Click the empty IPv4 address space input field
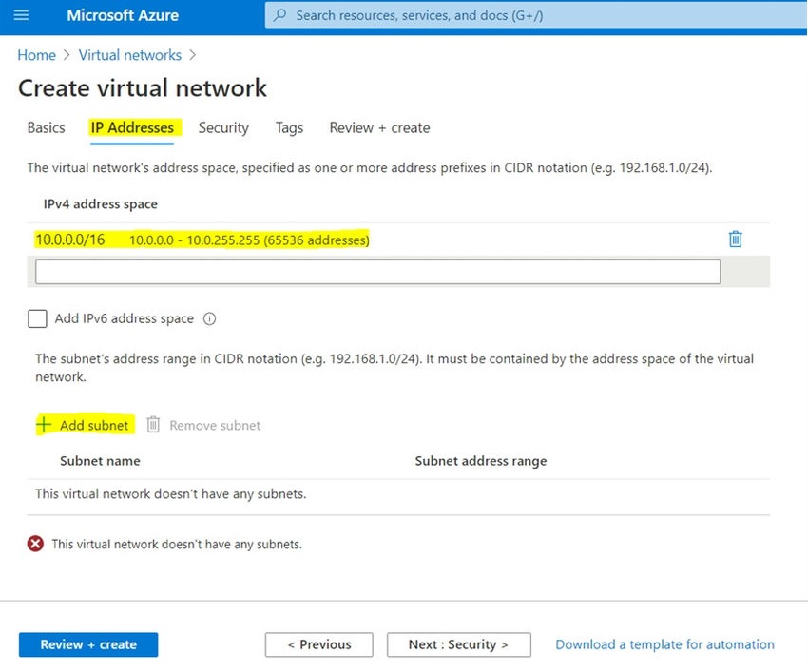Viewport: 808px width, 672px height. 378,271
